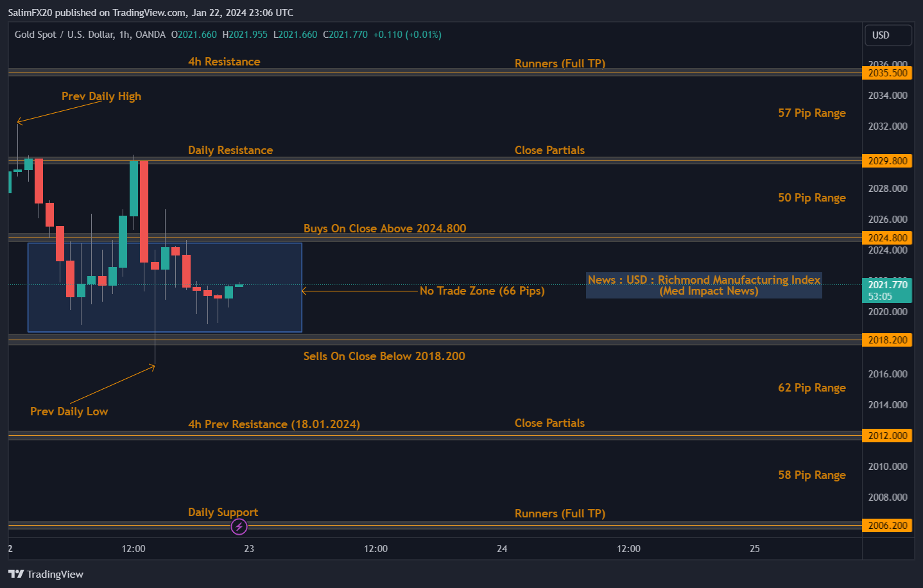Click the 12:00 label on the time axis
The image size is (923, 588).
coord(133,549)
